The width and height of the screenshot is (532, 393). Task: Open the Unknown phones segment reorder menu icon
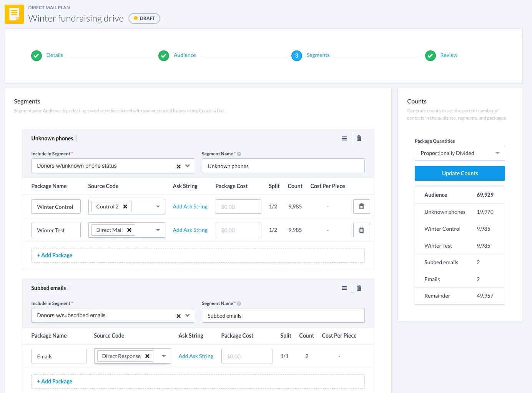click(x=344, y=138)
